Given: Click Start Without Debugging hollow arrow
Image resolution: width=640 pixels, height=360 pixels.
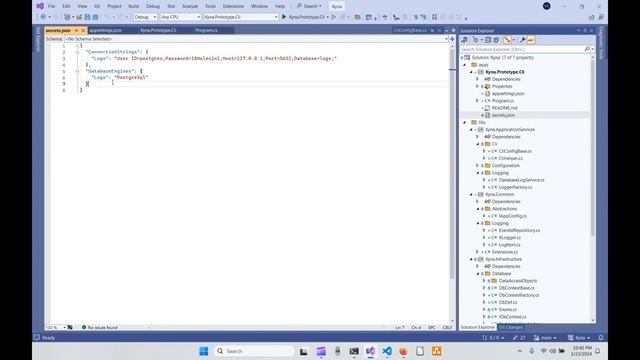Looking at the screenshot, I should 333,17.
